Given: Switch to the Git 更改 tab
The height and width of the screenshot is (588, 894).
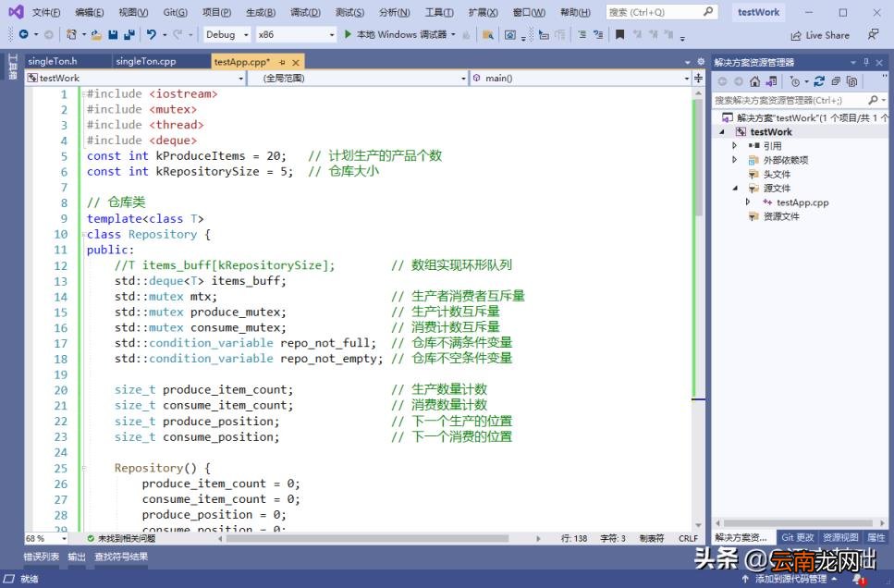Looking at the screenshot, I should [x=797, y=537].
